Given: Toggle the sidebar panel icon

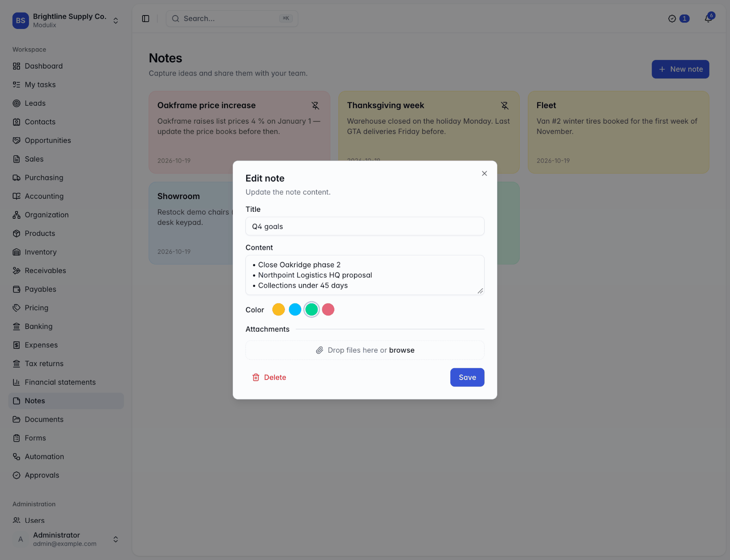Looking at the screenshot, I should coord(146,19).
